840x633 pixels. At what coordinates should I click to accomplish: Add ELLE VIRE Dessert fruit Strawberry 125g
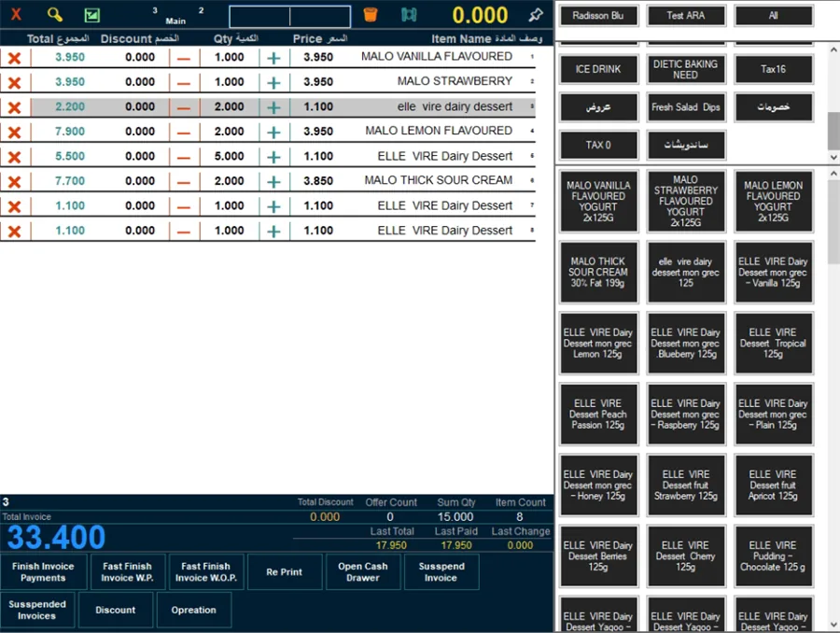(x=686, y=485)
